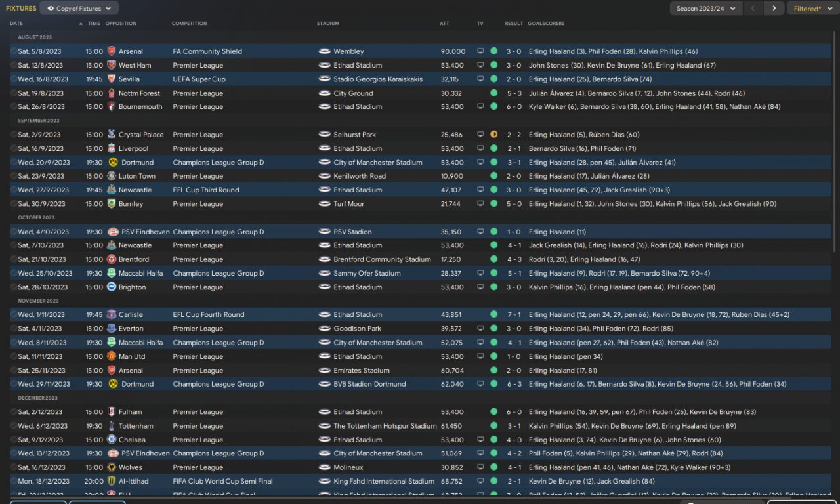840x504 pixels.
Task: Go to next season with right arrow
Action: (x=774, y=9)
